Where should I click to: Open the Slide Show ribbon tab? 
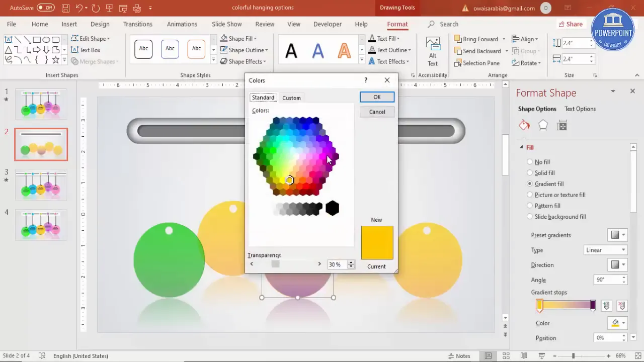[x=226, y=24]
